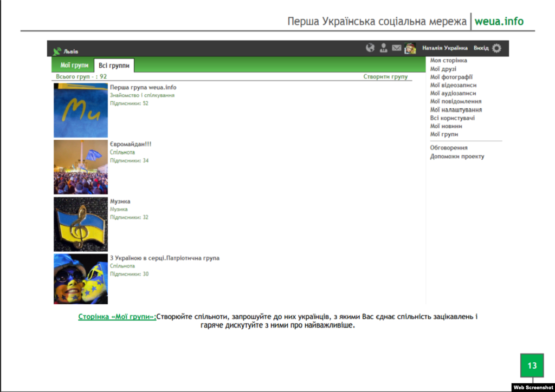Click Допоможи проекту link
This screenshot has width=555, height=392.
(x=457, y=156)
